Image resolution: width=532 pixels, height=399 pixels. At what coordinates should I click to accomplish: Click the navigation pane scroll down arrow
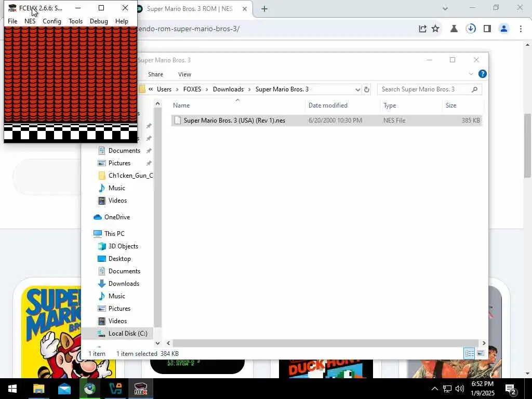157,343
